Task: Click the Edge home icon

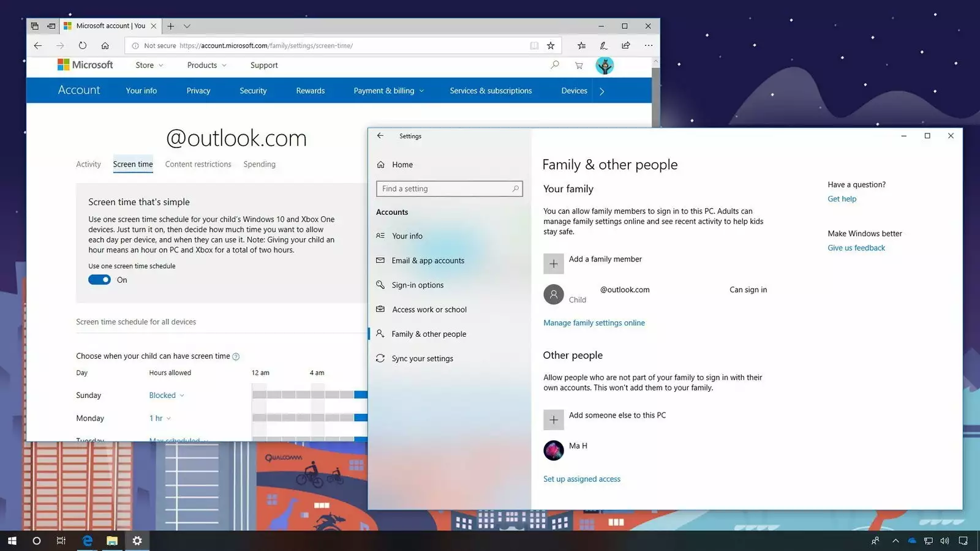Action: point(105,45)
